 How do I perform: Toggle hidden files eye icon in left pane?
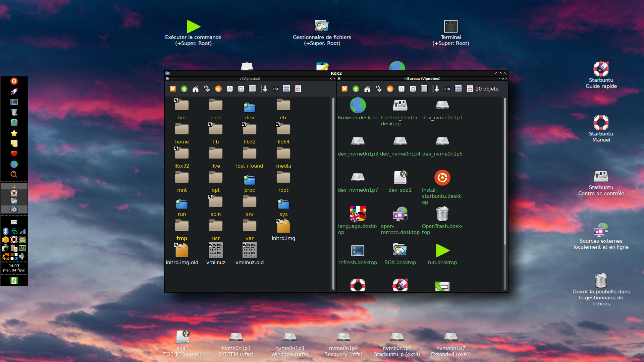click(x=275, y=89)
